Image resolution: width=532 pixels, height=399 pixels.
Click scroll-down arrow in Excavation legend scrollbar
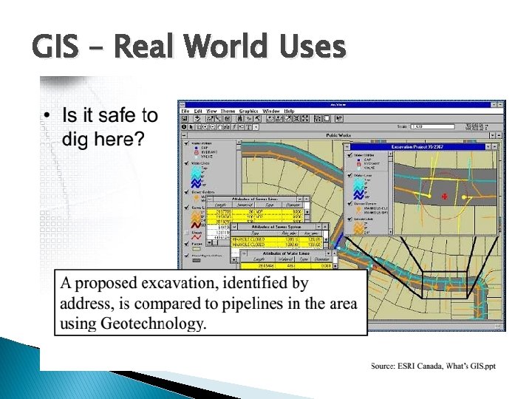point(391,232)
